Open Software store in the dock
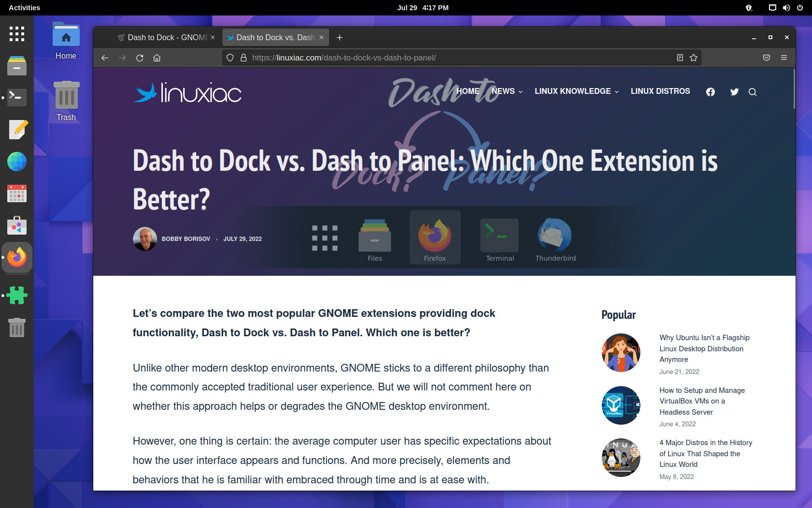Image resolution: width=812 pixels, height=508 pixels. point(17,225)
